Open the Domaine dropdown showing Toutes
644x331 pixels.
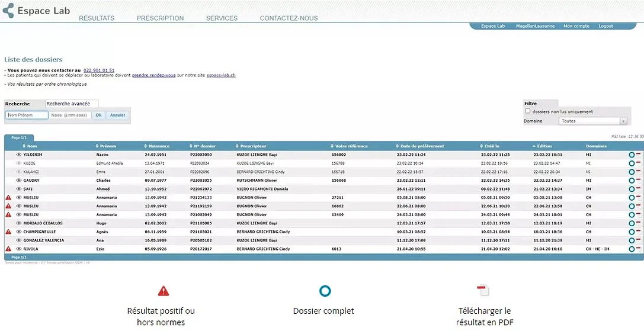pyautogui.click(x=593, y=121)
